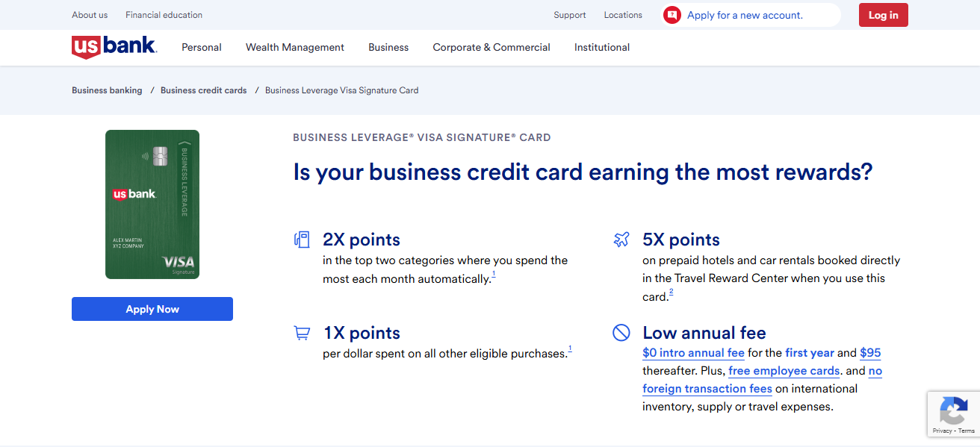The width and height of the screenshot is (980, 447).
Task: Click 'Business Leverage Visa Signature Card' breadcrumb text
Action: 342,90
